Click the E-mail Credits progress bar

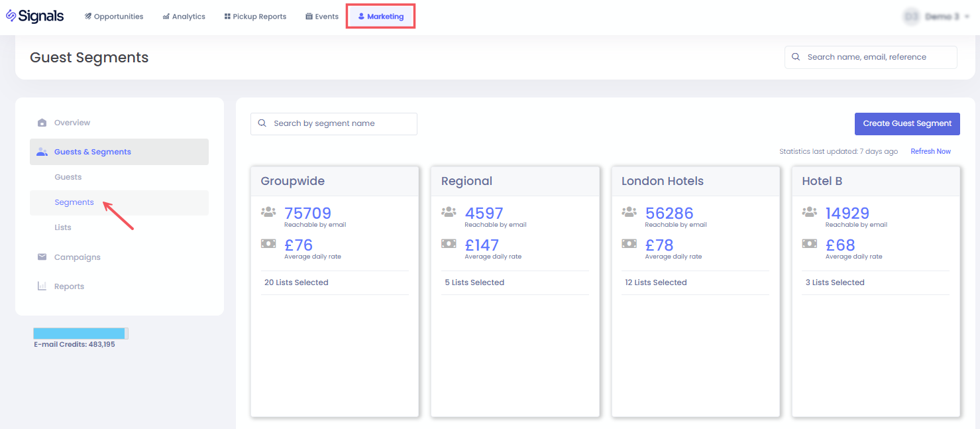point(80,333)
